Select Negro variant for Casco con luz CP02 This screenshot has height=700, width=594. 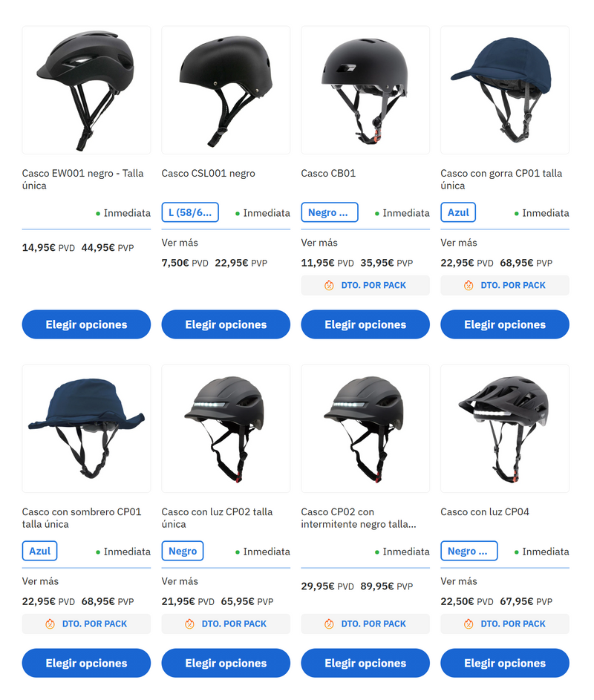click(x=183, y=551)
